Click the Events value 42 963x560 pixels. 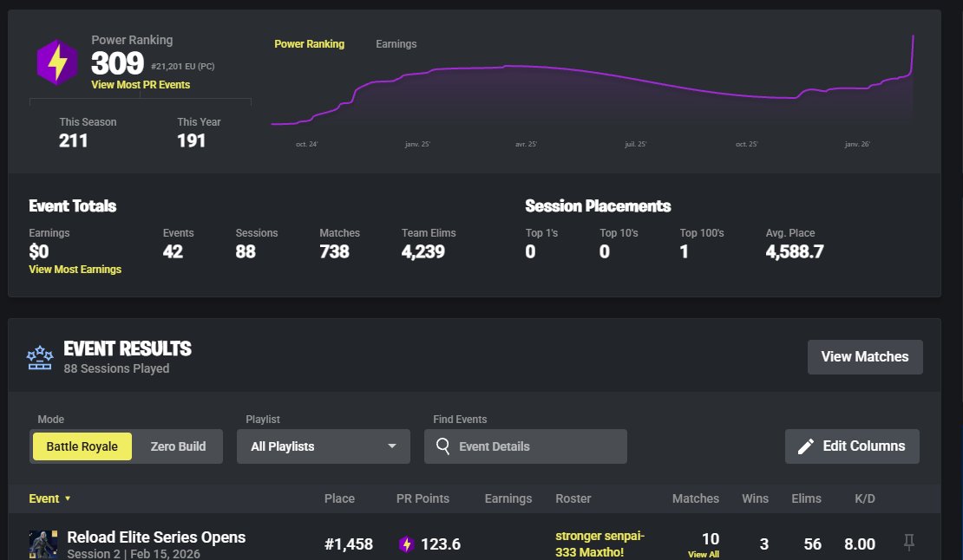click(173, 251)
